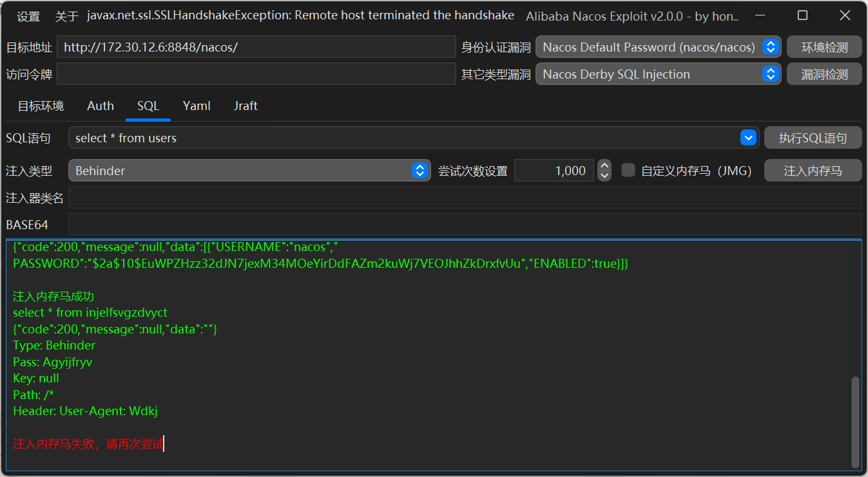Open the 身份认证漏洞 dropdown
The image size is (868, 477).
(x=658, y=47)
